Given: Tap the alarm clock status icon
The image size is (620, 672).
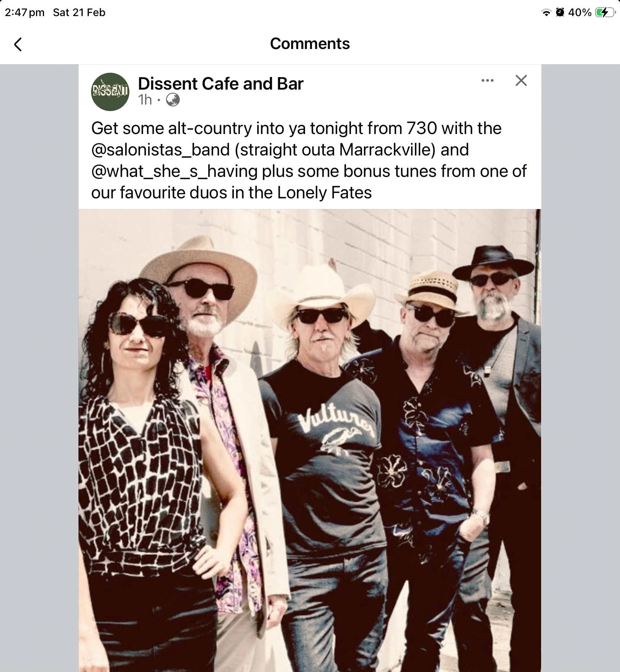Looking at the screenshot, I should coord(560,13).
